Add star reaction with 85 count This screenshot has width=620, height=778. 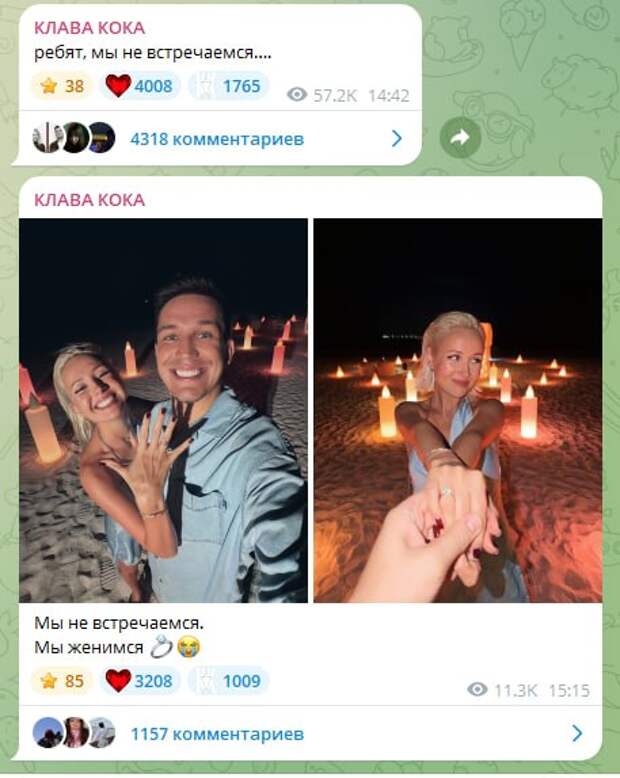click(62, 681)
